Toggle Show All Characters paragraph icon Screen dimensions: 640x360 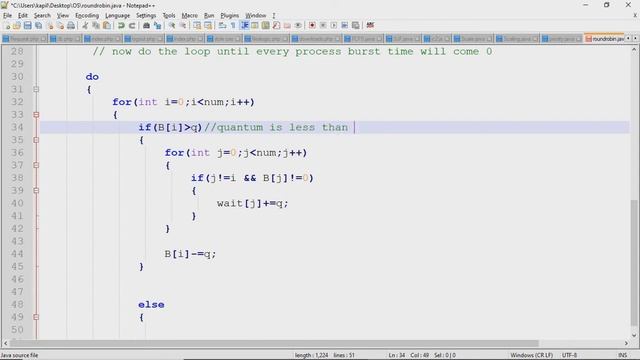pos(233,25)
